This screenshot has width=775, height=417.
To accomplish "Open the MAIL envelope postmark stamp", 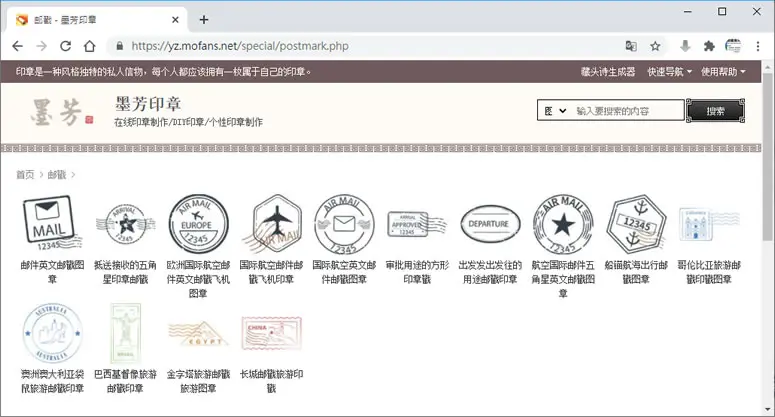I will coord(51,223).
